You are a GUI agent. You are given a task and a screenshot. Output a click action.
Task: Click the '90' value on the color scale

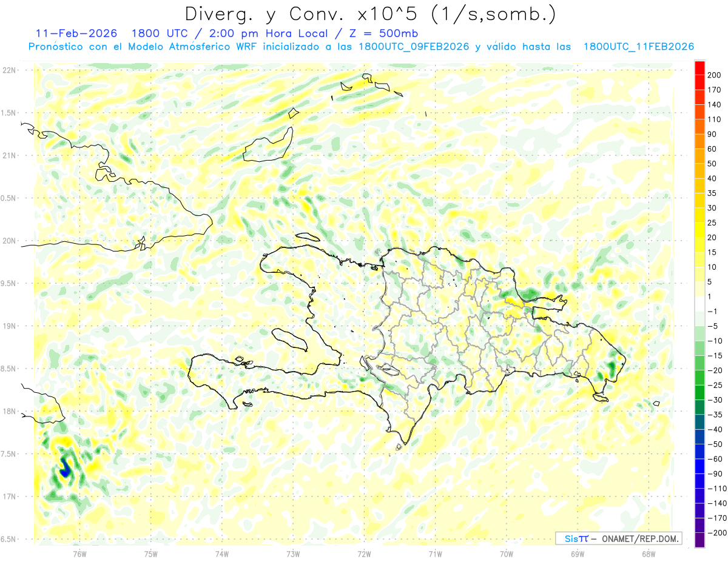(712, 134)
